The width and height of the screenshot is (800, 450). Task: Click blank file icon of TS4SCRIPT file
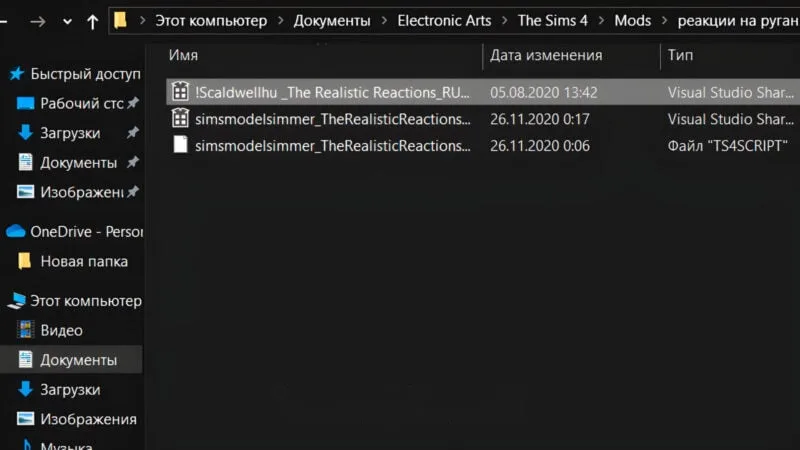click(x=180, y=144)
